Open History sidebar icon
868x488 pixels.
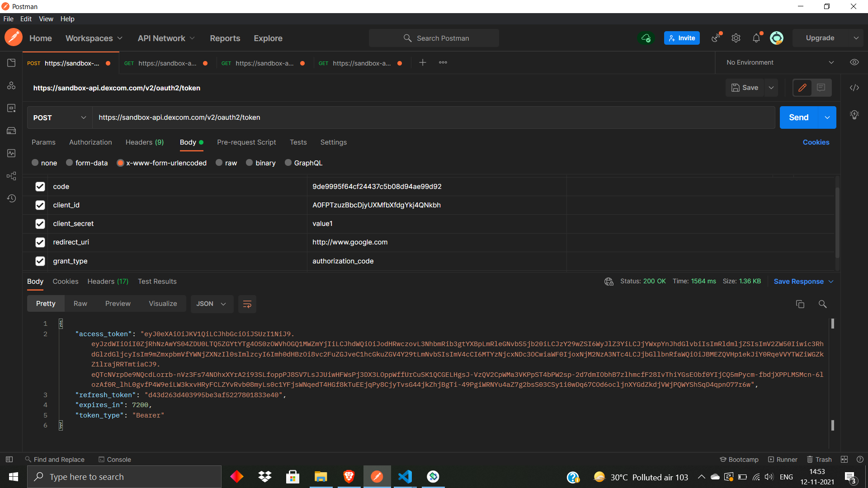11,198
